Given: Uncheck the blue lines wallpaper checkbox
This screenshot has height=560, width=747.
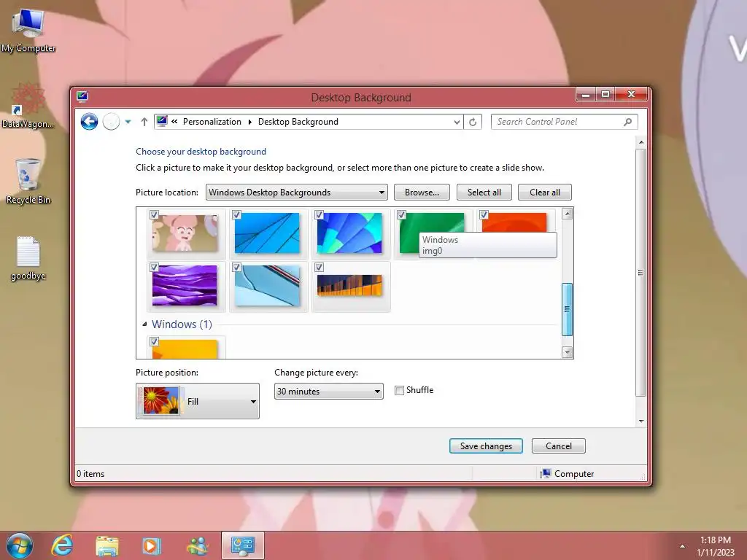Looking at the screenshot, I should tap(236, 215).
